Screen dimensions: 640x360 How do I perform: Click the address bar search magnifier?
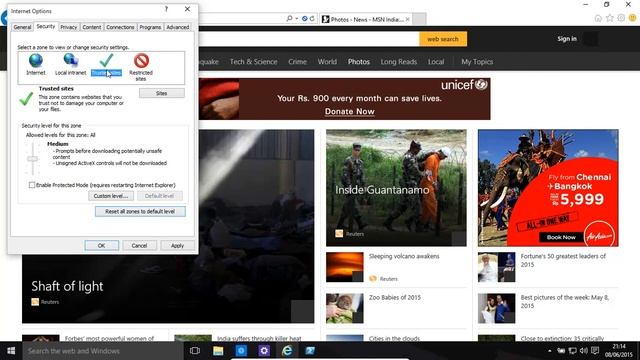pyautogui.click(x=289, y=18)
